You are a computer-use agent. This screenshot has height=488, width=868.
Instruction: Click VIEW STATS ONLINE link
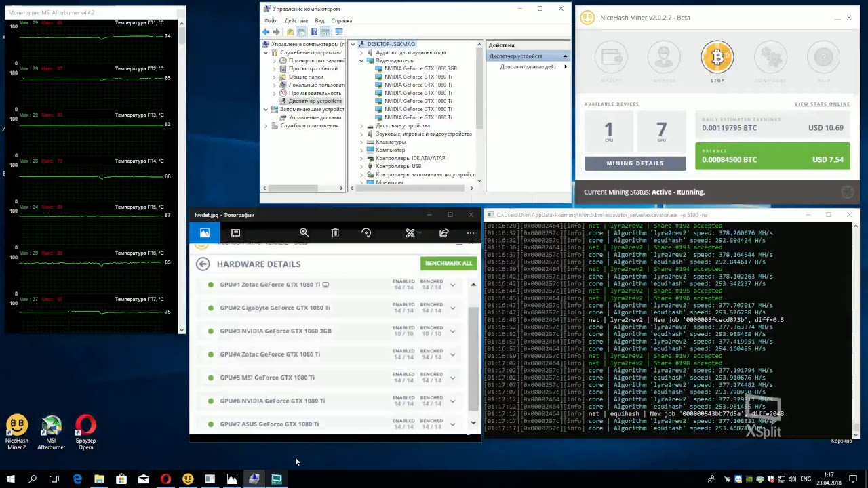[822, 104]
